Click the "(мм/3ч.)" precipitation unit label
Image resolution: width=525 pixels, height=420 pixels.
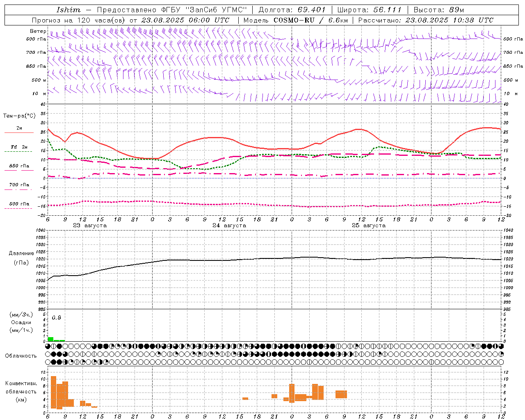click(21, 315)
